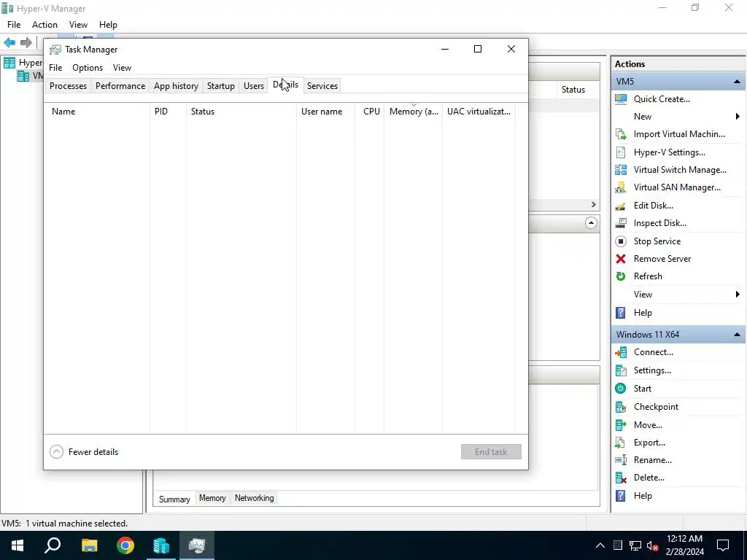
Task: Expand the New submenu arrow
Action: click(x=738, y=117)
